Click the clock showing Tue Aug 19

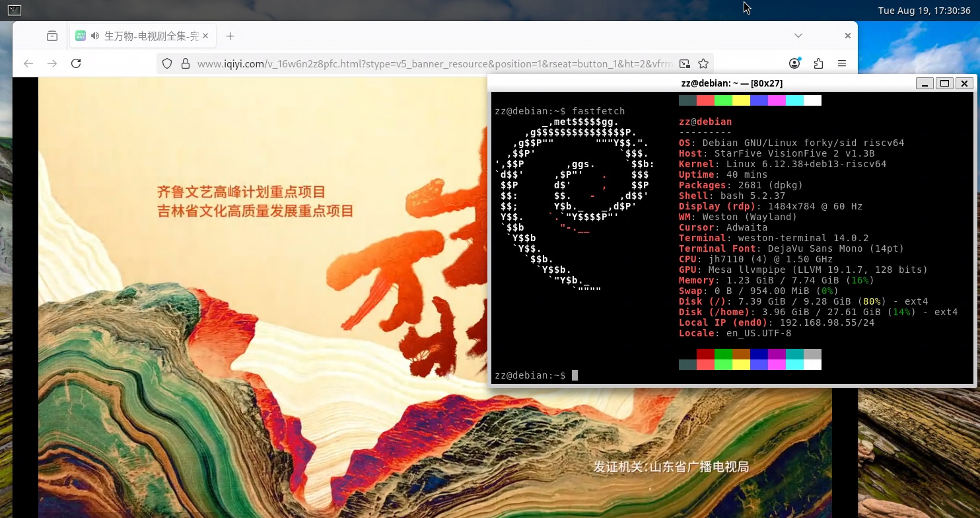coord(924,11)
